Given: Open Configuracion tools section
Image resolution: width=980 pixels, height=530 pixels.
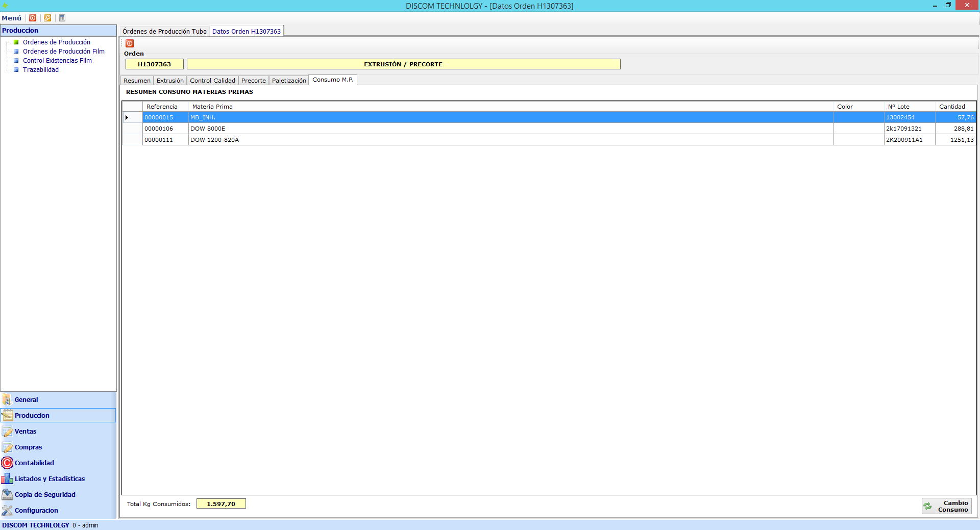Looking at the screenshot, I should (x=36, y=510).
